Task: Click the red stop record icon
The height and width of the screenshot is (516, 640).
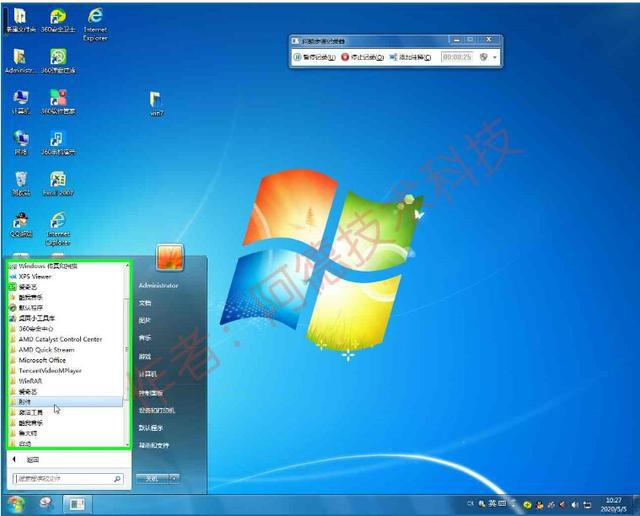Action: [x=345, y=57]
